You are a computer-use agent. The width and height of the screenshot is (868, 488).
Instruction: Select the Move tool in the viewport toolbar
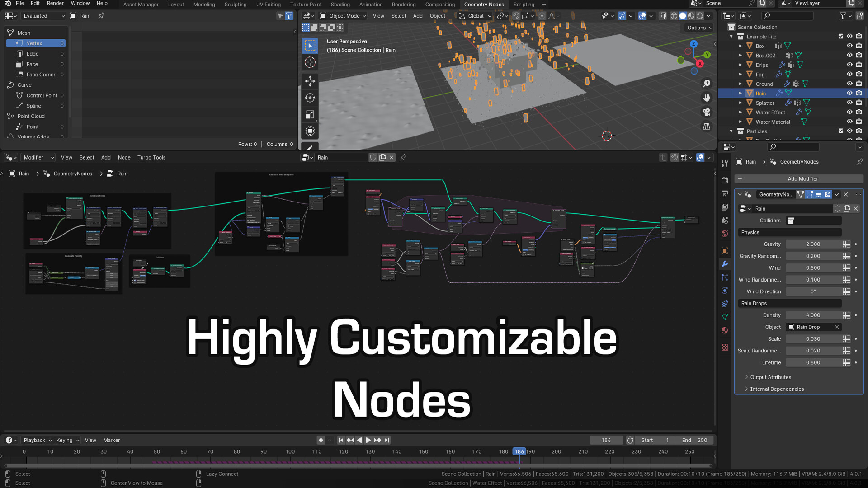(310, 81)
